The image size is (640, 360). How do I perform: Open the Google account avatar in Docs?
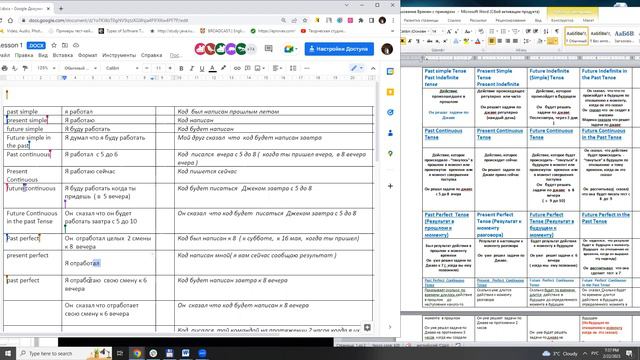coord(387,49)
